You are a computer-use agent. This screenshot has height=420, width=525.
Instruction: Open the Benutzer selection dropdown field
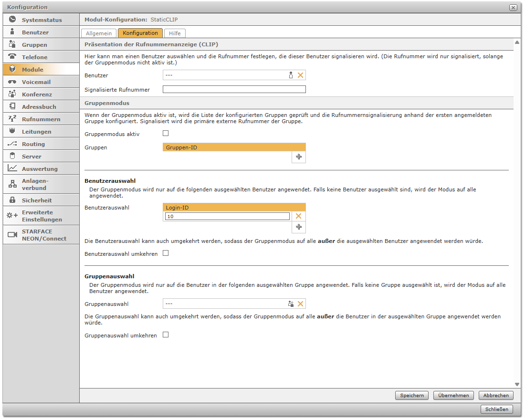pyautogui.click(x=224, y=75)
